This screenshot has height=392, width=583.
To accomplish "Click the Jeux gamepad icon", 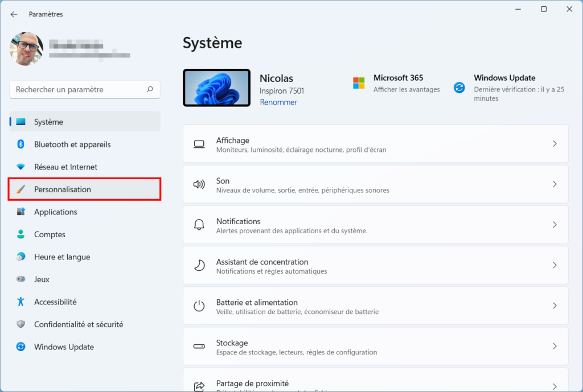I will coord(21,279).
